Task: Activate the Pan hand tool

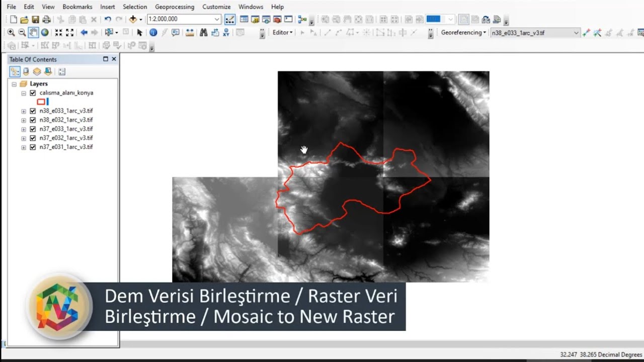Action: click(x=33, y=32)
